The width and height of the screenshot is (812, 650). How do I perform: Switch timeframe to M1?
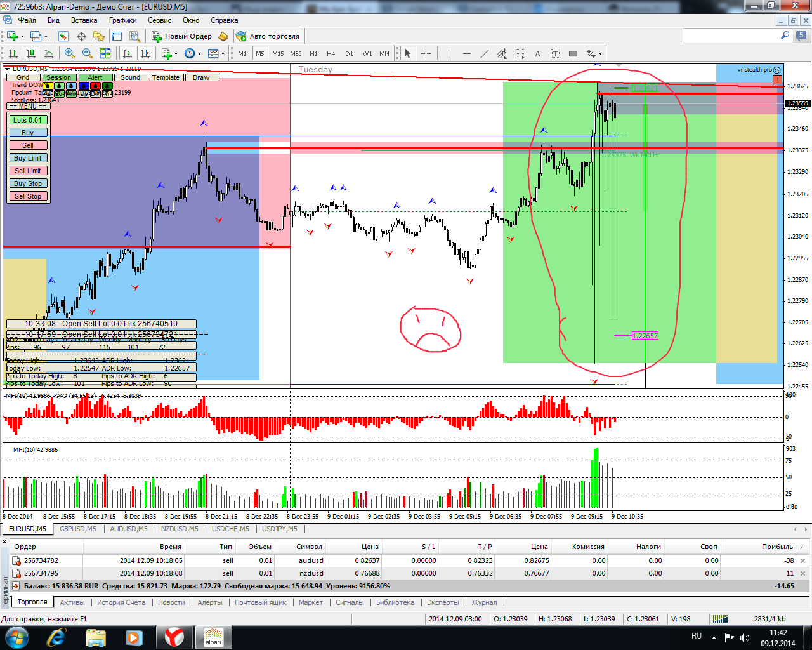(242, 53)
